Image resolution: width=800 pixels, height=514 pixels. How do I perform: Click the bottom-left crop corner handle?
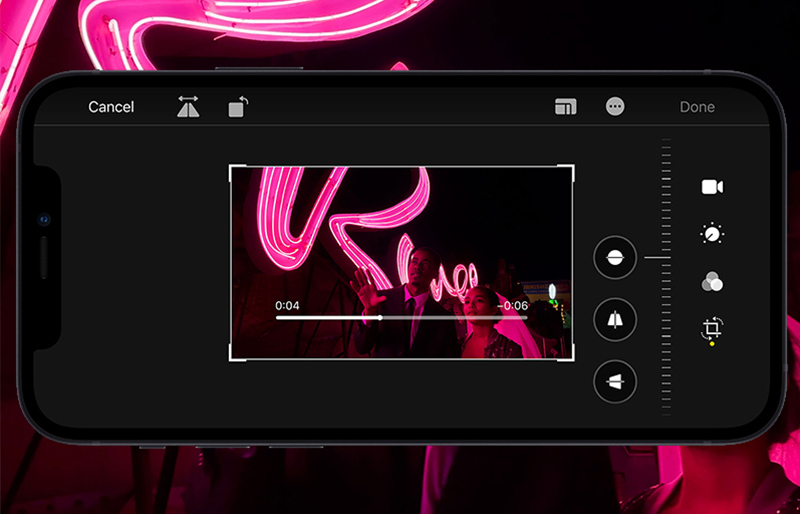click(232, 357)
